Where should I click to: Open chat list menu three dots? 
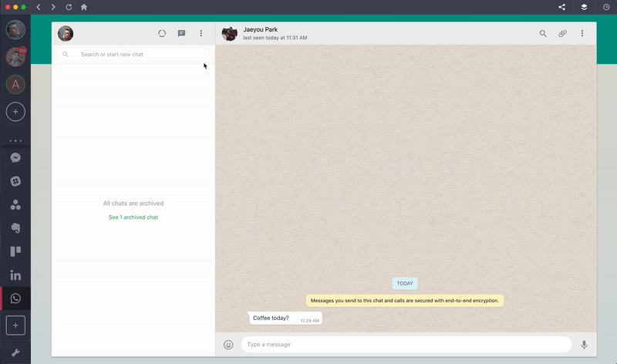point(201,33)
